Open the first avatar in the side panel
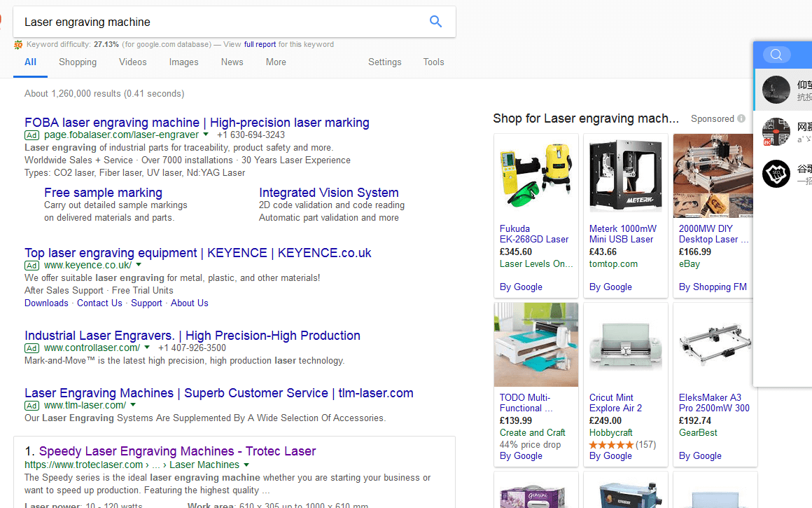 (776, 90)
